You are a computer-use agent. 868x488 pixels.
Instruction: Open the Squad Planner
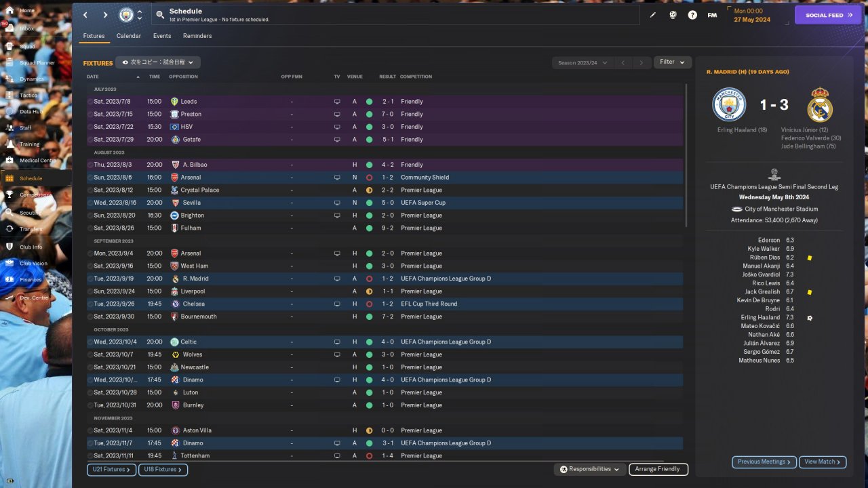tap(37, 62)
